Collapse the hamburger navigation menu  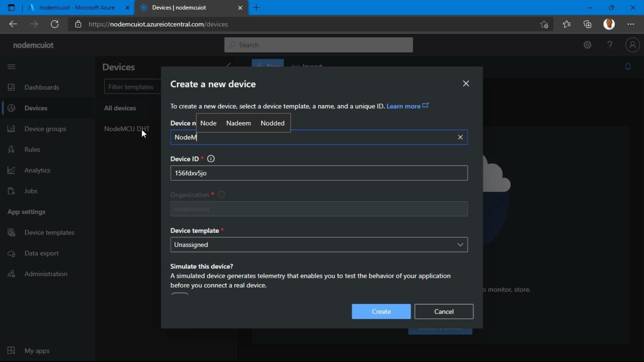[x=11, y=67]
